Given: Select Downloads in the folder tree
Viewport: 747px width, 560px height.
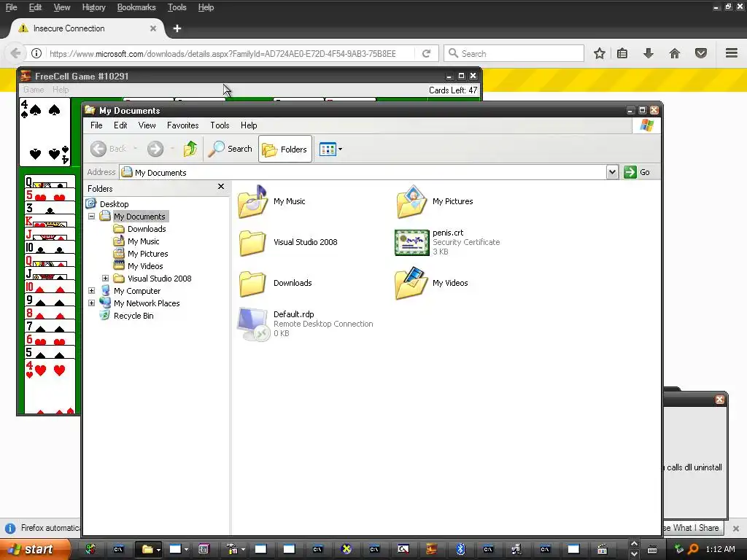Looking at the screenshot, I should click(x=146, y=228).
